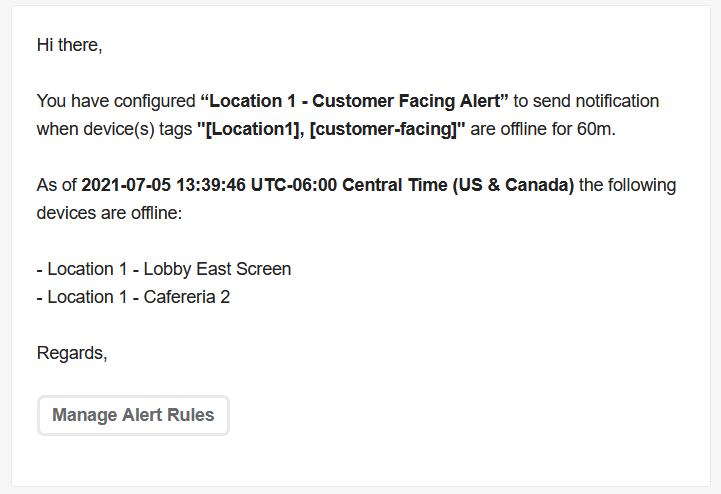Click the '[customer-facing]' tag text

[x=384, y=129]
